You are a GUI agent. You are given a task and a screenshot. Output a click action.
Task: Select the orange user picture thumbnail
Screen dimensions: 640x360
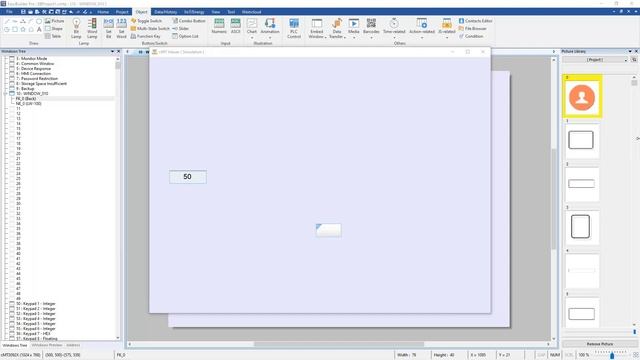[x=582, y=98]
